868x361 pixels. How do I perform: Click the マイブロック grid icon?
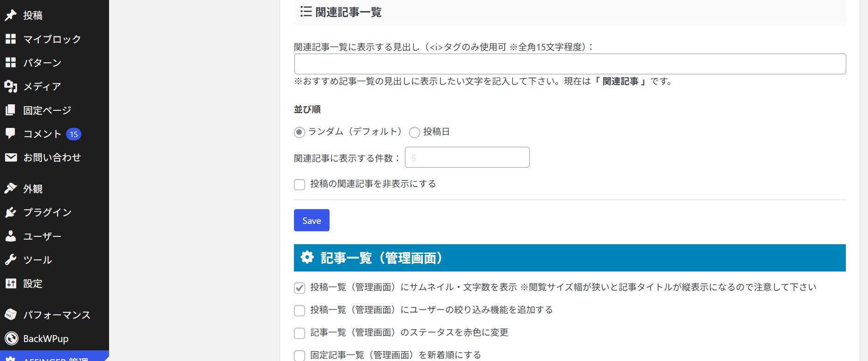[11, 39]
